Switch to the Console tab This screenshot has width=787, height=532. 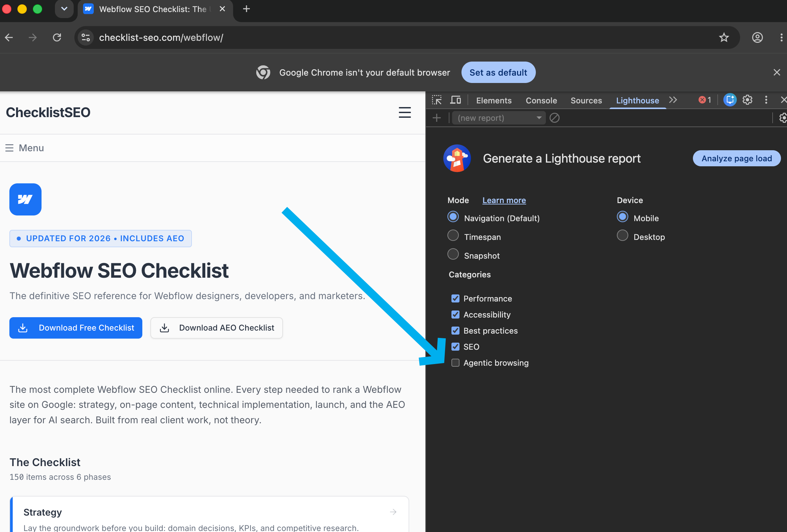point(541,100)
